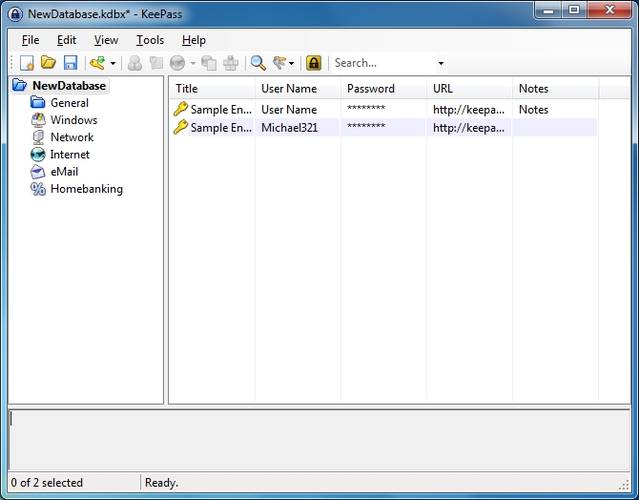
Task: Click the Notes cell of first entry
Action: [533, 110]
